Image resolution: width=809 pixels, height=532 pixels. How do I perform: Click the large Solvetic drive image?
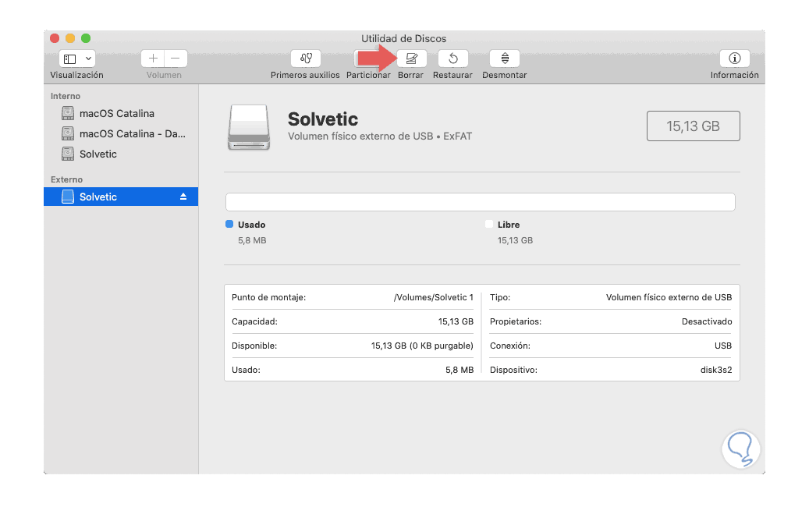pyautogui.click(x=249, y=127)
